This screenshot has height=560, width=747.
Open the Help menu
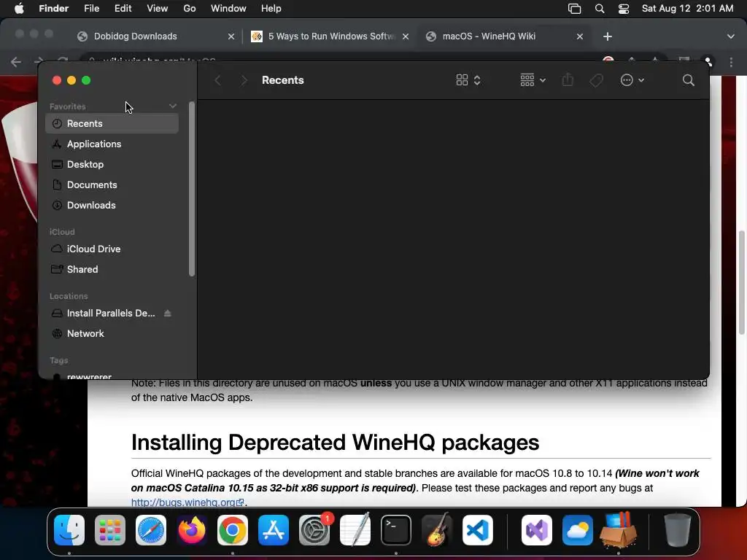click(x=271, y=9)
